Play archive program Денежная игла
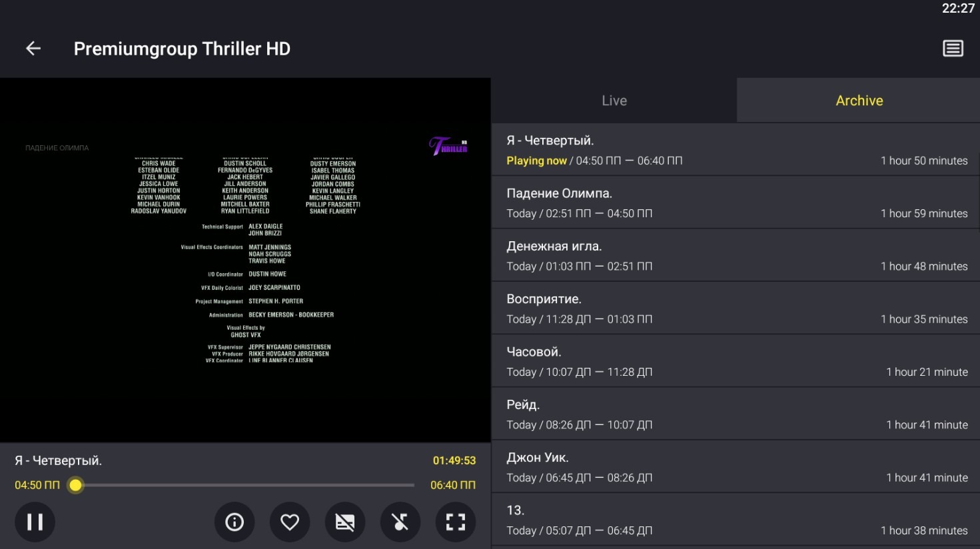The width and height of the screenshot is (980, 549). 735,255
